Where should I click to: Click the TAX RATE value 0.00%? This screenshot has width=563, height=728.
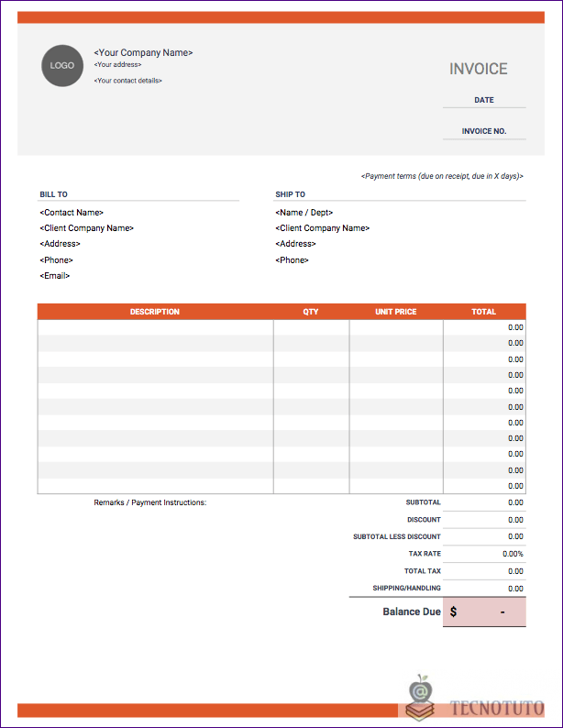point(513,554)
